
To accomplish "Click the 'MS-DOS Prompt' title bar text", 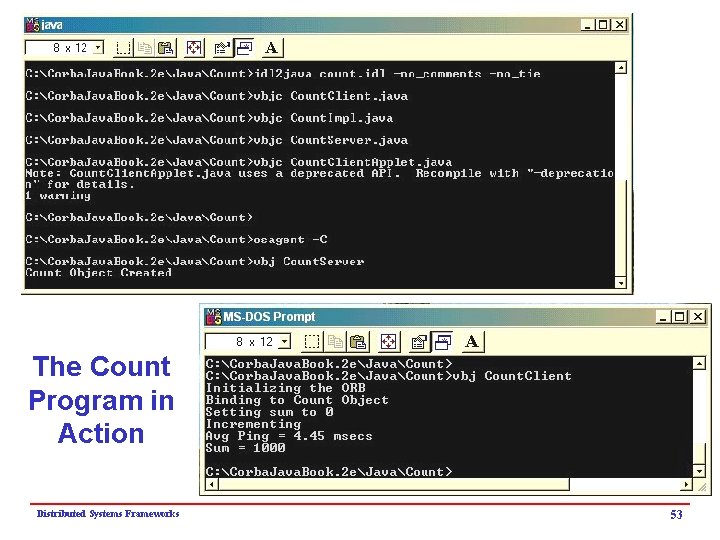I will pyautogui.click(x=270, y=317).
